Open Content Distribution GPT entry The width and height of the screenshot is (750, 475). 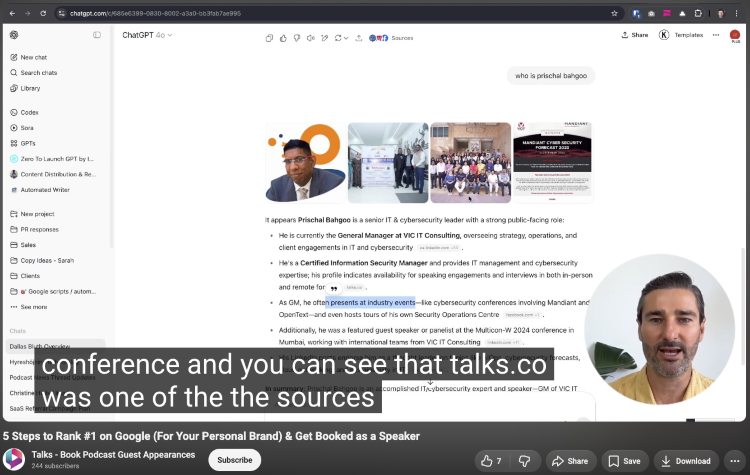(53, 174)
